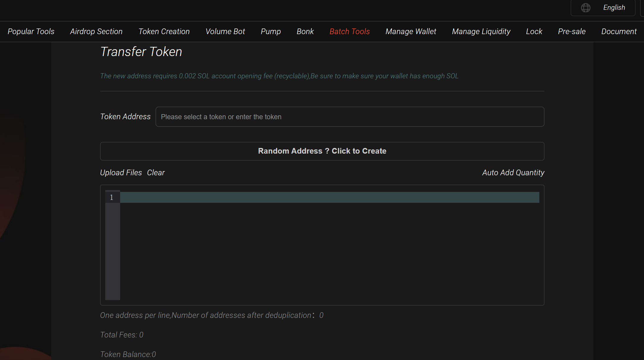Select the Bonk menu item

click(x=305, y=31)
